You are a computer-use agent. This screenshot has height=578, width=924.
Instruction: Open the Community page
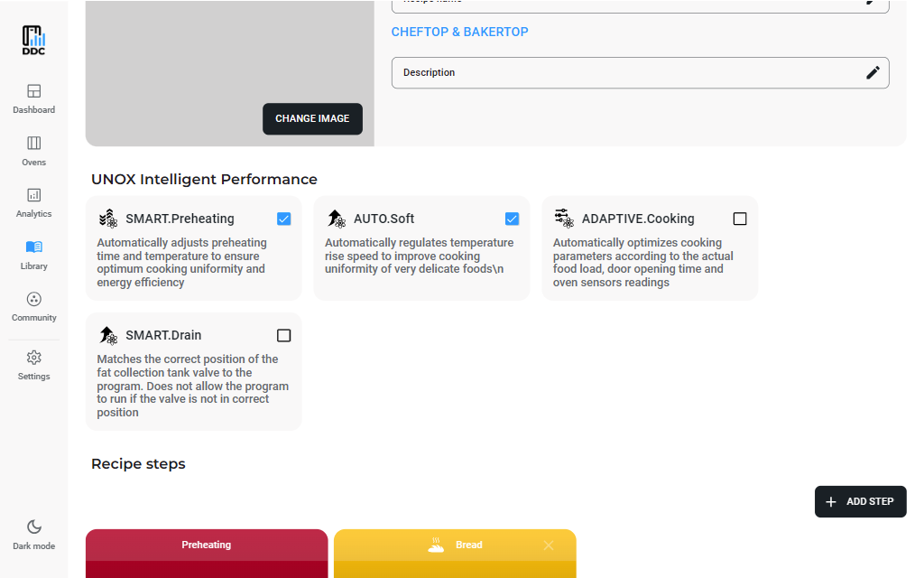(33, 306)
